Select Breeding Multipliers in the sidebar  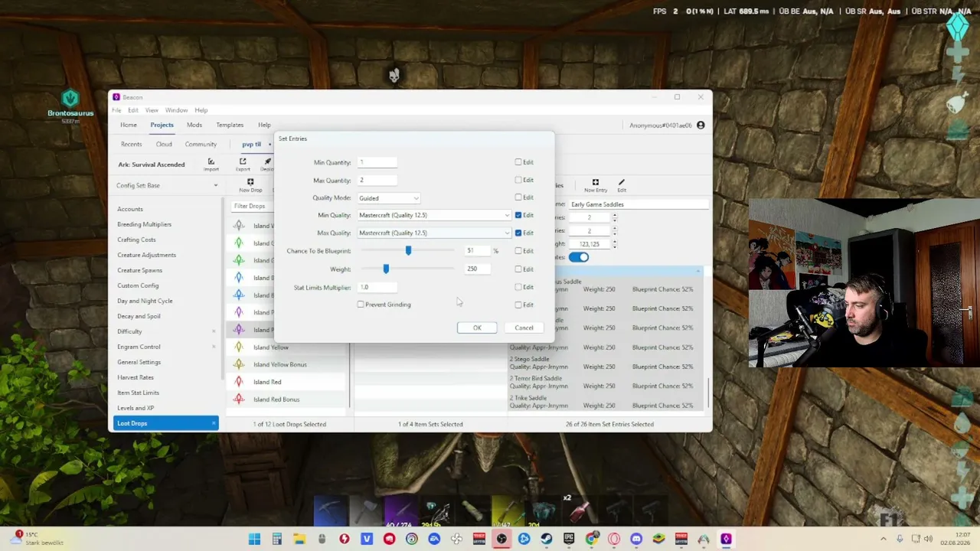click(x=144, y=224)
